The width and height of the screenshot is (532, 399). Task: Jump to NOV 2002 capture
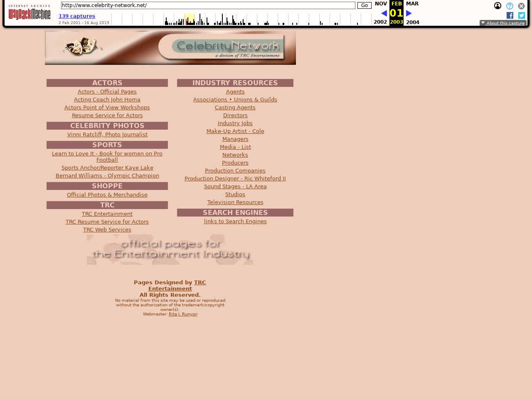click(x=381, y=4)
